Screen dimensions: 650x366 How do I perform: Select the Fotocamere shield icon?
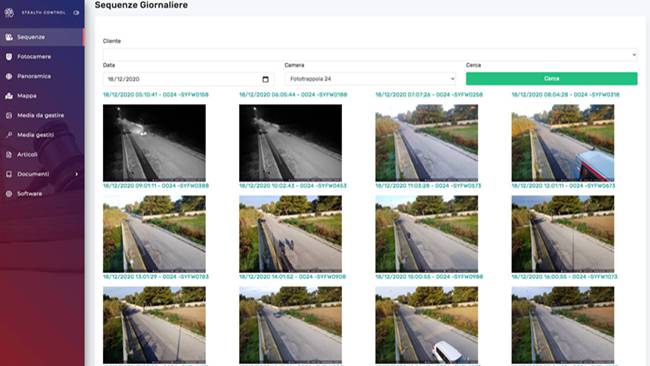coord(9,57)
